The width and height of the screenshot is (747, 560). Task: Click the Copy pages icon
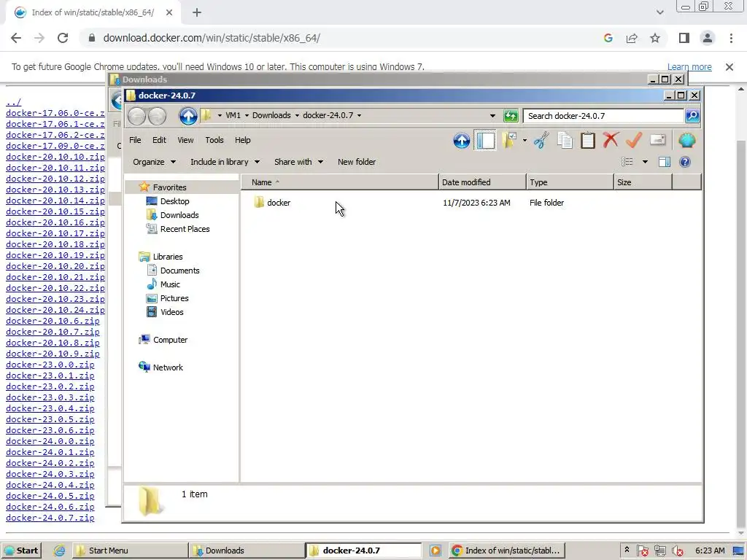565,141
